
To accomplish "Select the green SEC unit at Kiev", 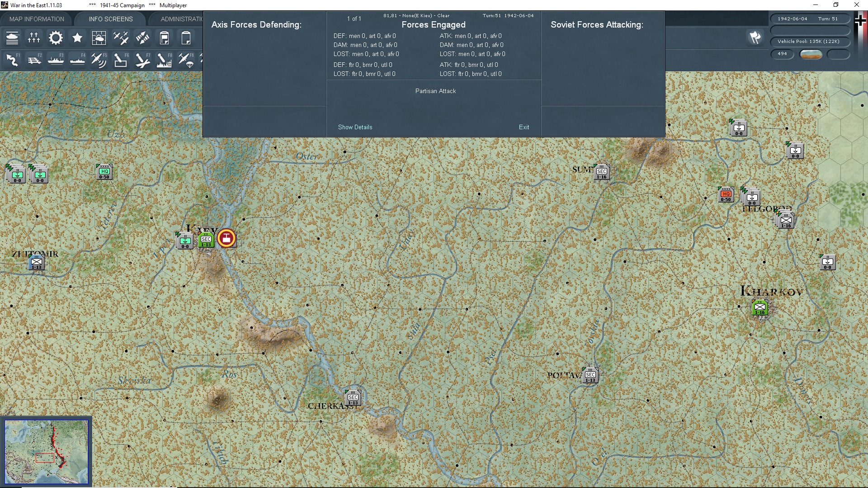I will click(206, 240).
